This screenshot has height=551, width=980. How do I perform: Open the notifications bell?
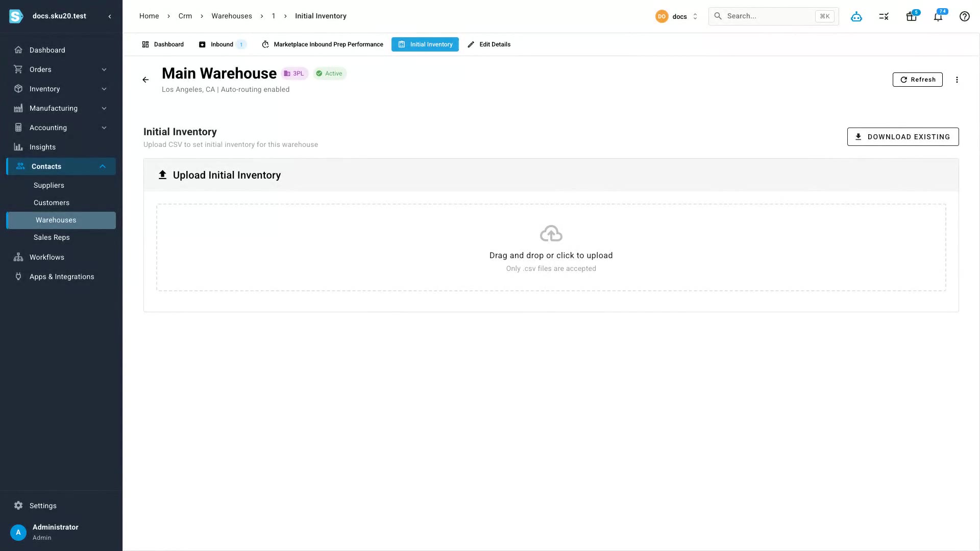[x=938, y=16]
